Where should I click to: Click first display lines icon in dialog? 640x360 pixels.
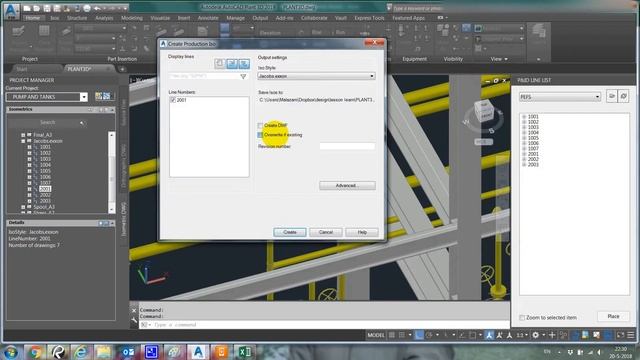point(220,63)
